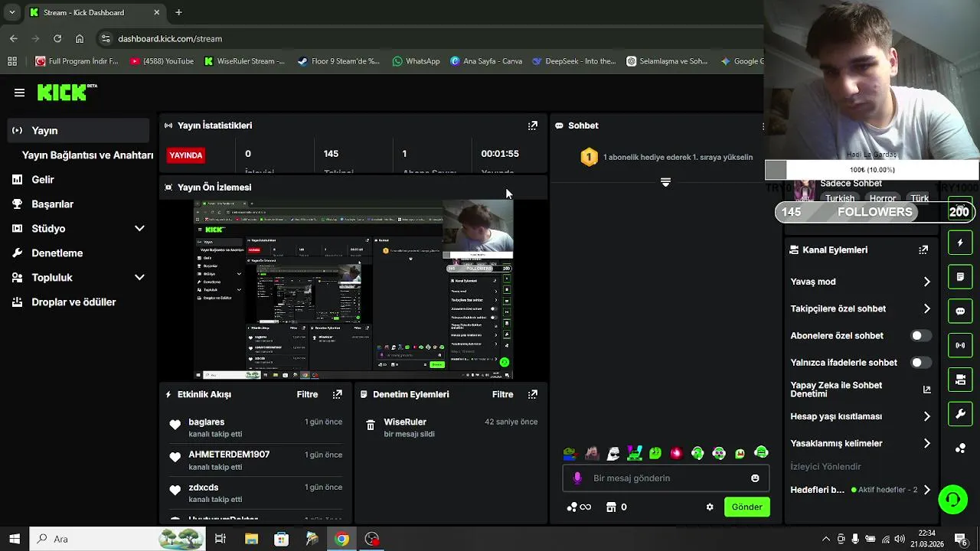
Task: Open chat settings gear icon
Action: tap(710, 507)
